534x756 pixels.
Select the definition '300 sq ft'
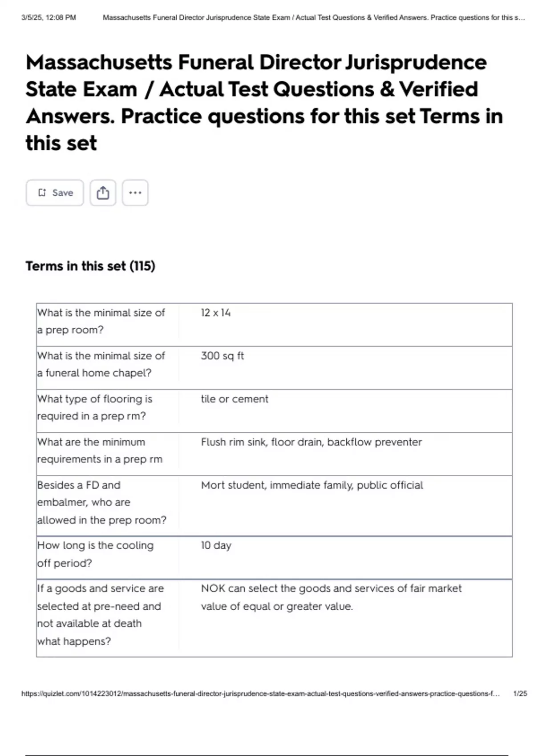pyautogui.click(x=222, y=356)
